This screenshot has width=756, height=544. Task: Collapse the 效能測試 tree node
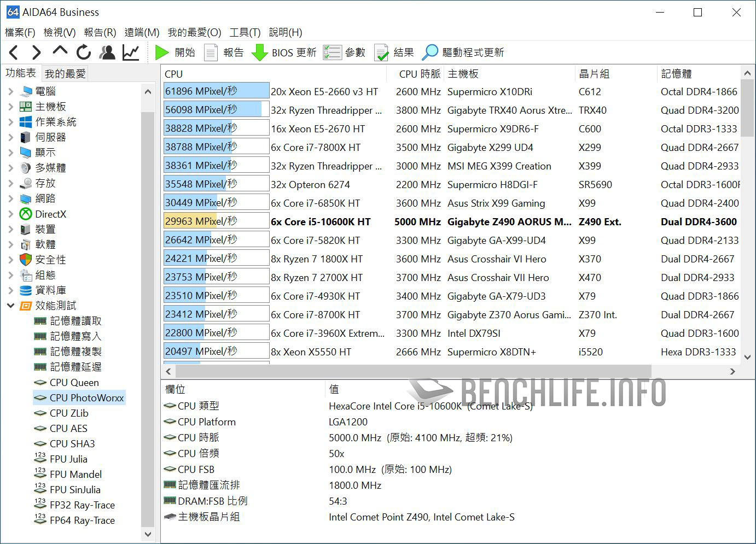[11, 306]
